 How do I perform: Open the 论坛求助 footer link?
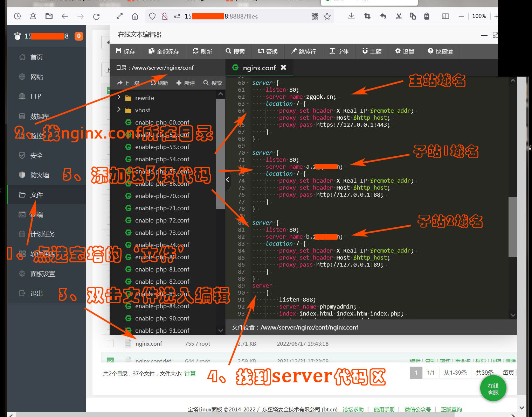click(353, 409)
